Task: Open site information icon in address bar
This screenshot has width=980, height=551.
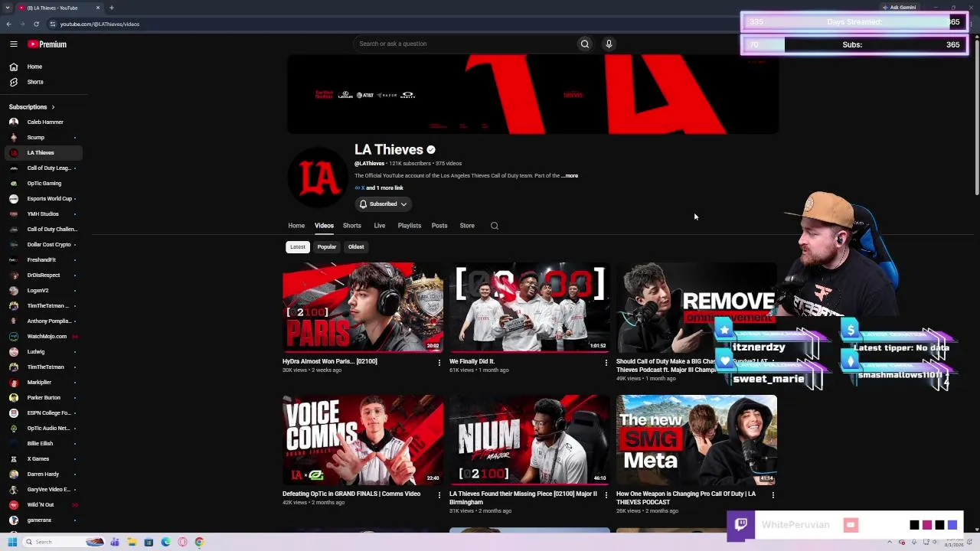Action: click(53, 24)
